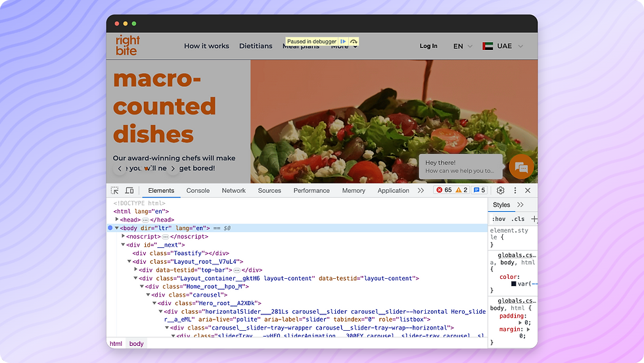Open How it works page
The image size is (644, 363).
(206, 46)
